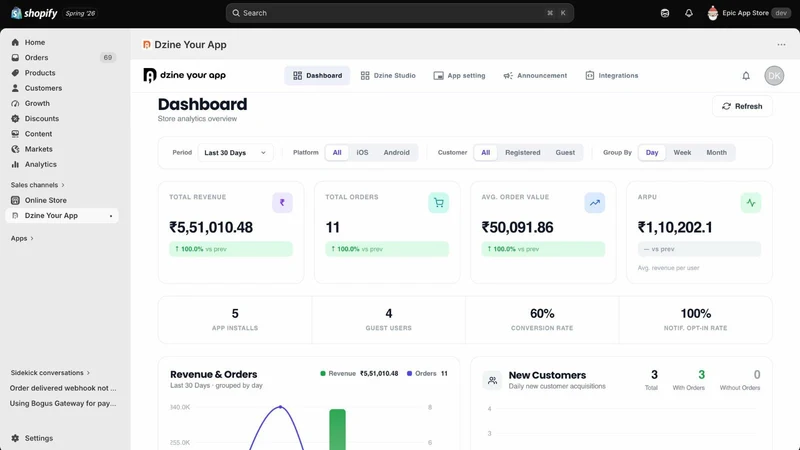Refresh the dashboard data

(x=742, y=106)
